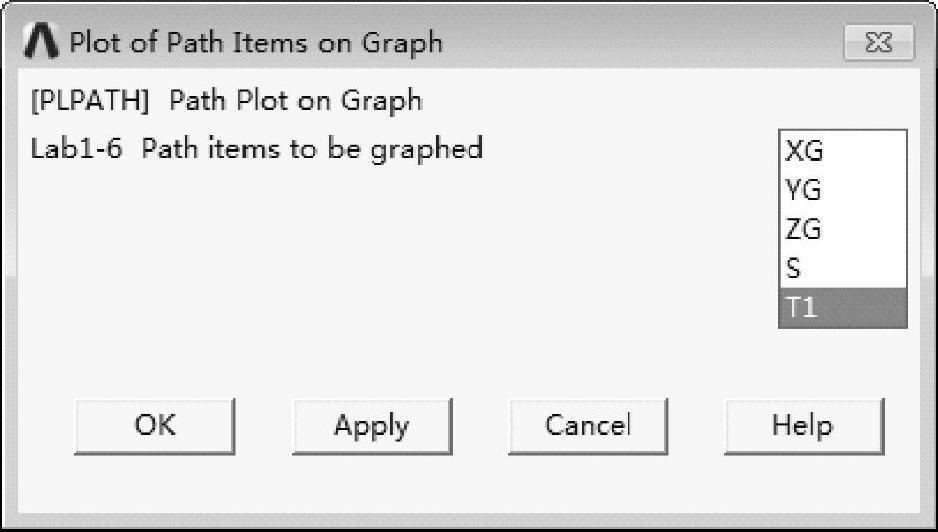Close the Plot of Path Items dialog

(x=879, y=42)
